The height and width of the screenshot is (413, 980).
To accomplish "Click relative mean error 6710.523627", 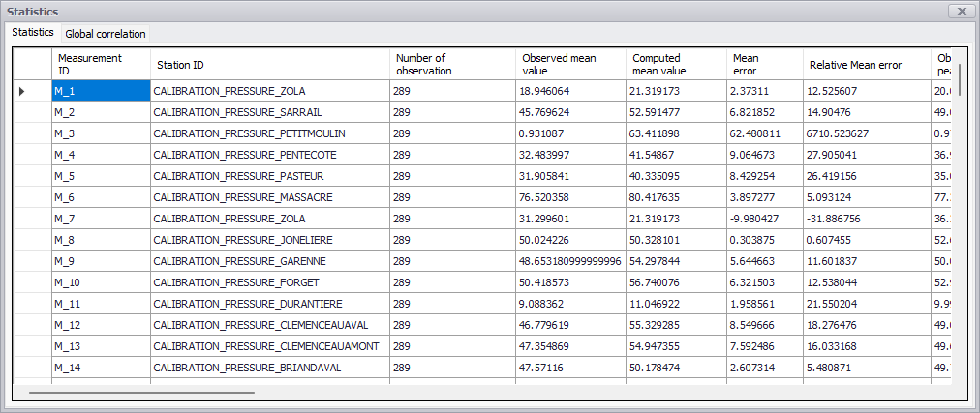I will click(x=867, y=133).
